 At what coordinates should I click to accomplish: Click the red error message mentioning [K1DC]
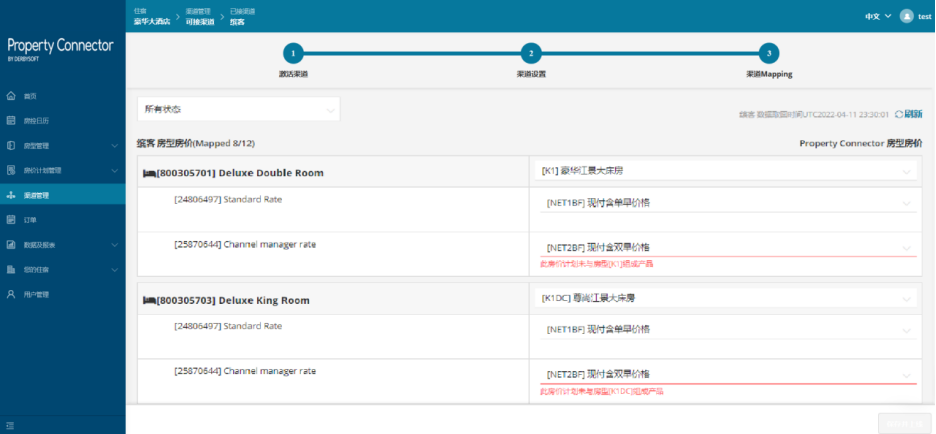pos(601,392)
